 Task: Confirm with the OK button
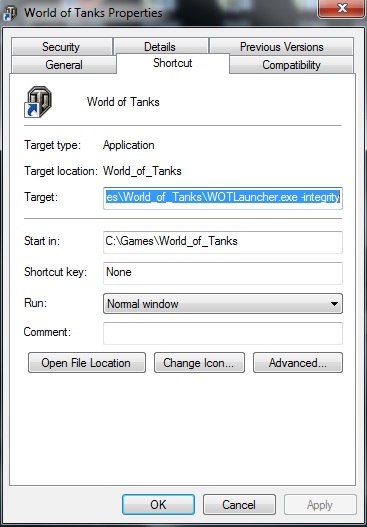[x=158, y=504]
